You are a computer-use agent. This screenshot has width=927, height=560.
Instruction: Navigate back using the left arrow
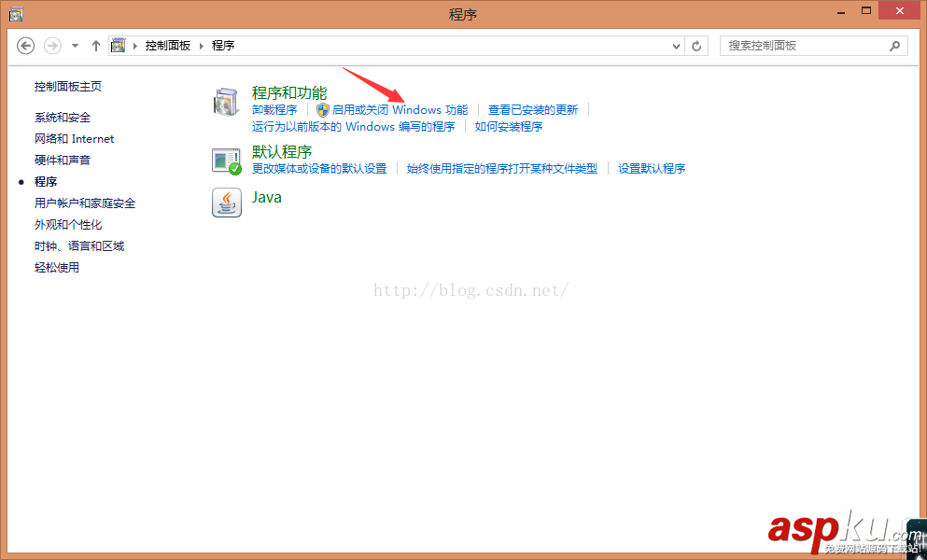pos(25,45)
